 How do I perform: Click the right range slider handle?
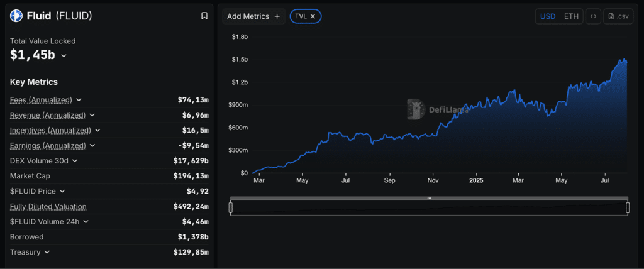pos(628,208)
